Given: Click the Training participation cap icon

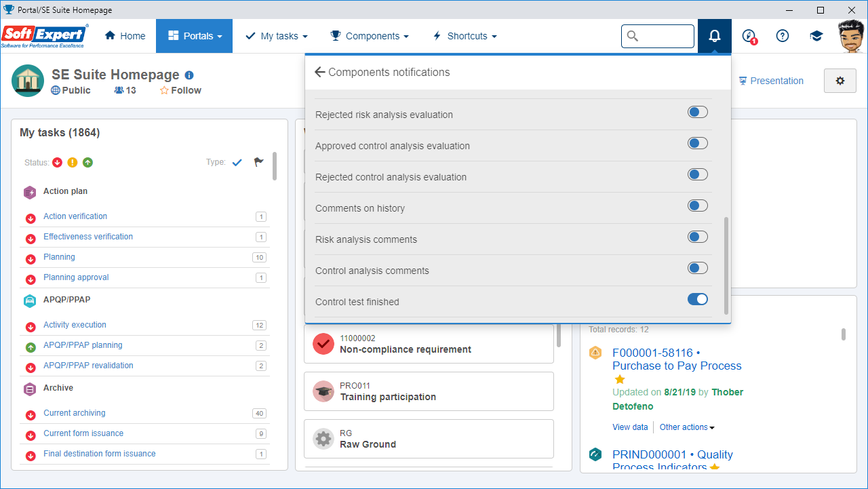Looking at the screenshot, I should [323, 391].
